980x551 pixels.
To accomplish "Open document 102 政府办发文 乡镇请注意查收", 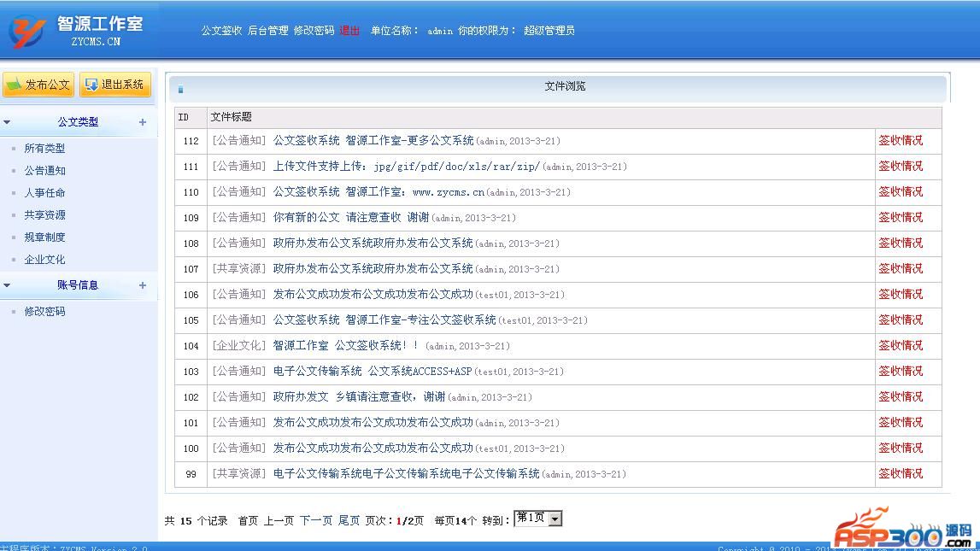I will pyautogui.click(x=360, y=396).
